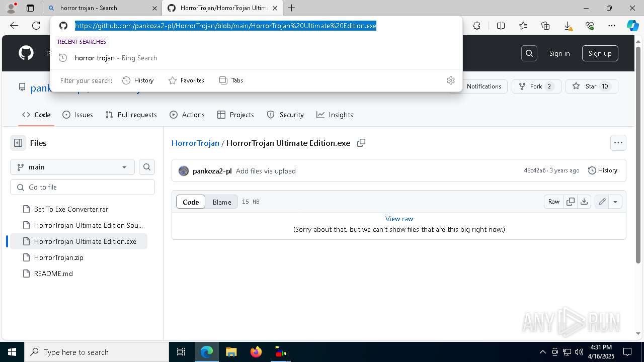Open the Security tab
Image resolution: width=644 pixels, height=362 pixels.
coord(285,115)
